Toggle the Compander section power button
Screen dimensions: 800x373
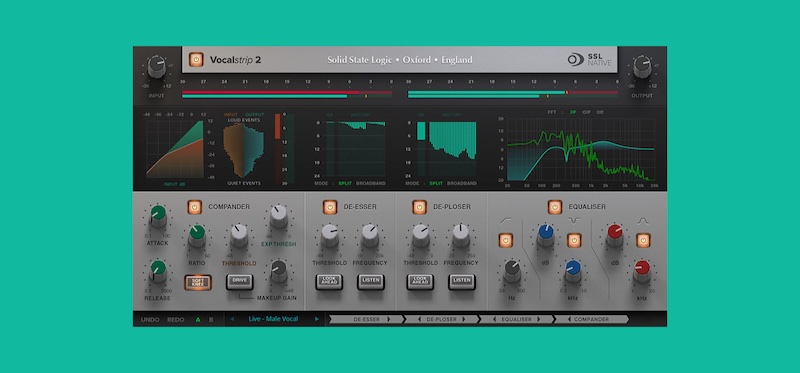point(194,207)
